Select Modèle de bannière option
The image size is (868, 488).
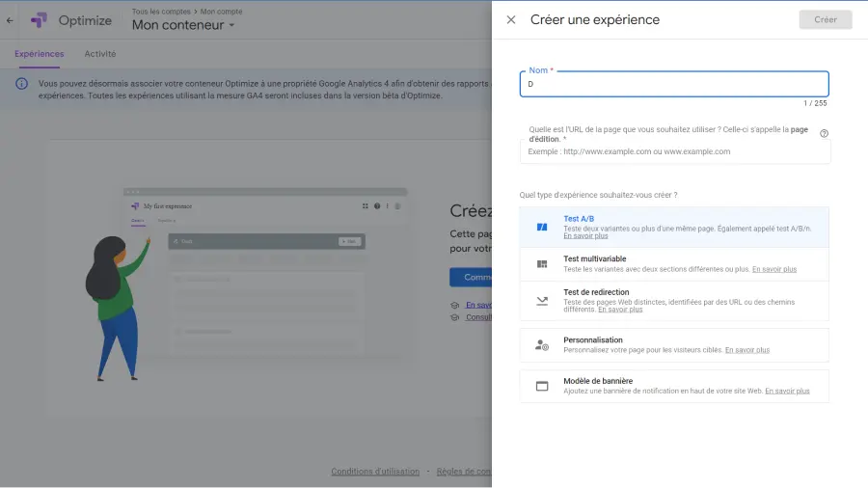(674, 386)
